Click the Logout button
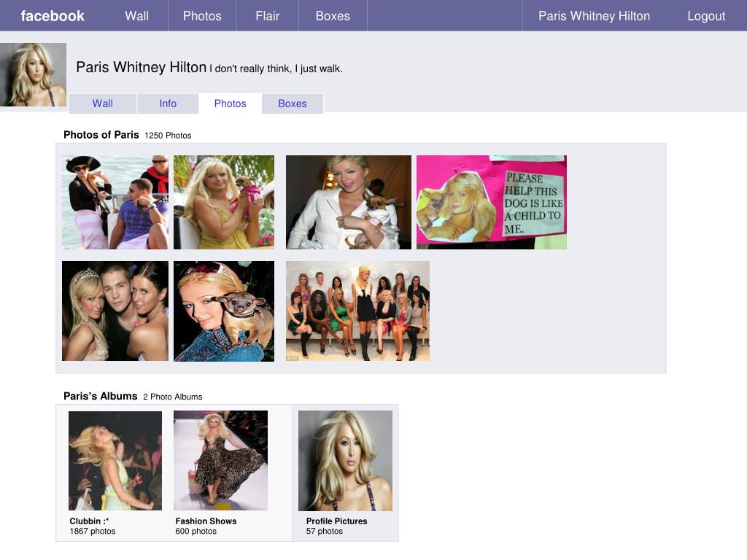 (706, 16)
